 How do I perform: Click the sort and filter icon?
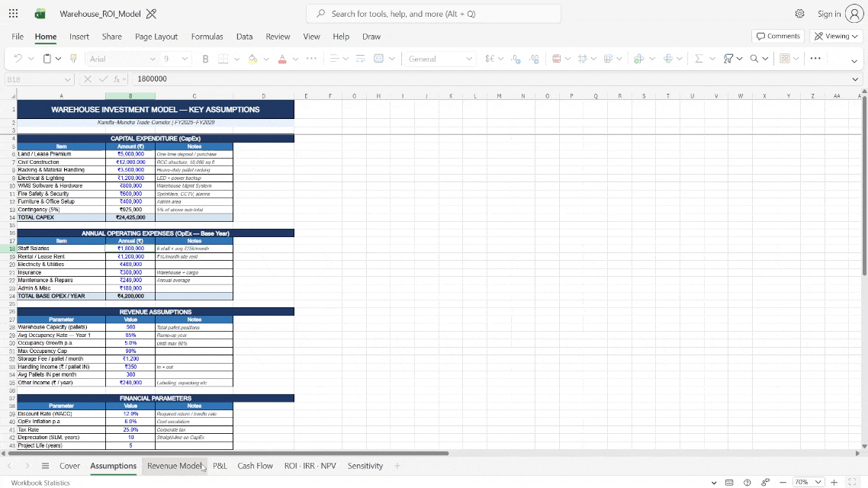pyautogui.click(x=728, y=59)
